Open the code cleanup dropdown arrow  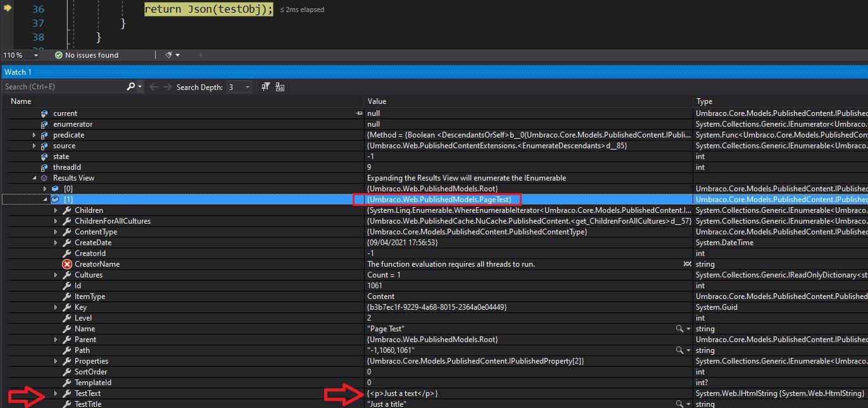pos(178,55)
